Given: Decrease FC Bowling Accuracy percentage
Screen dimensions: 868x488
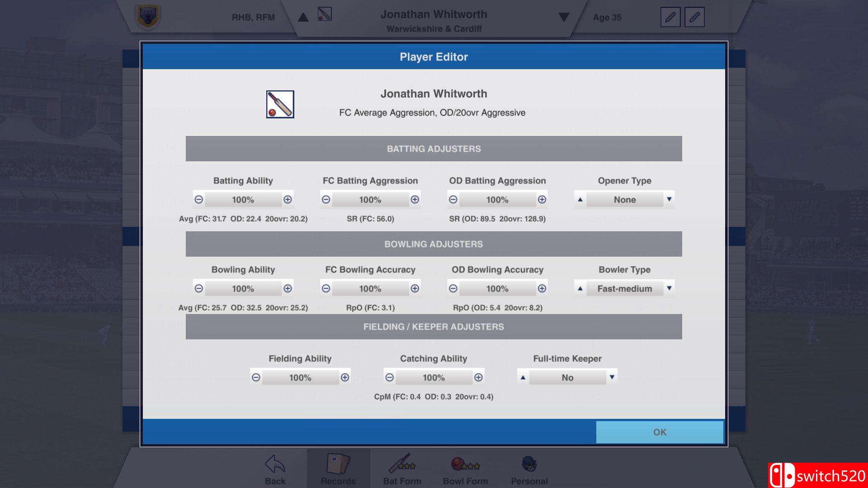Looking at the screenshot, I should coord(326,288).
